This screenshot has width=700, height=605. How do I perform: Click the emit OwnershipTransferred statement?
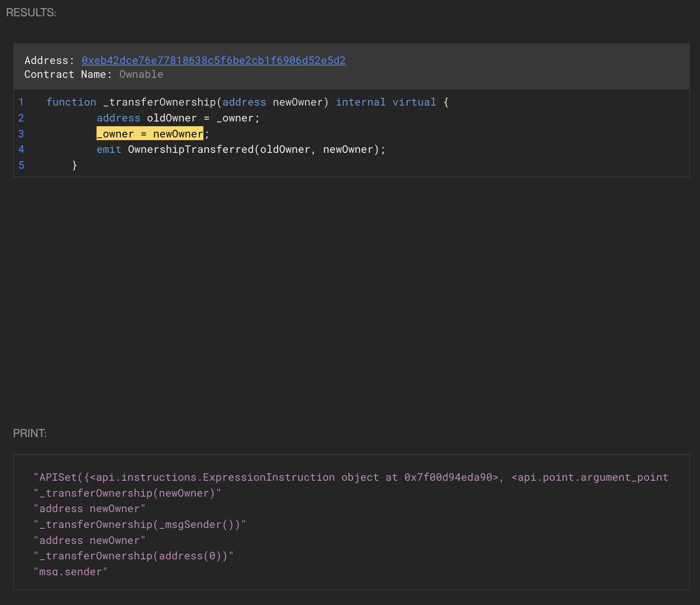click(241, 149)
